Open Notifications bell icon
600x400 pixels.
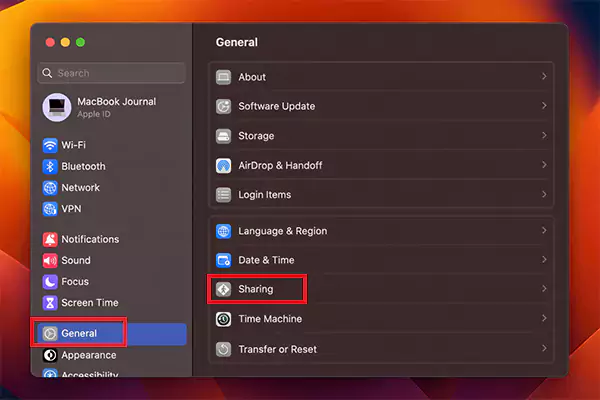(50, 239)
